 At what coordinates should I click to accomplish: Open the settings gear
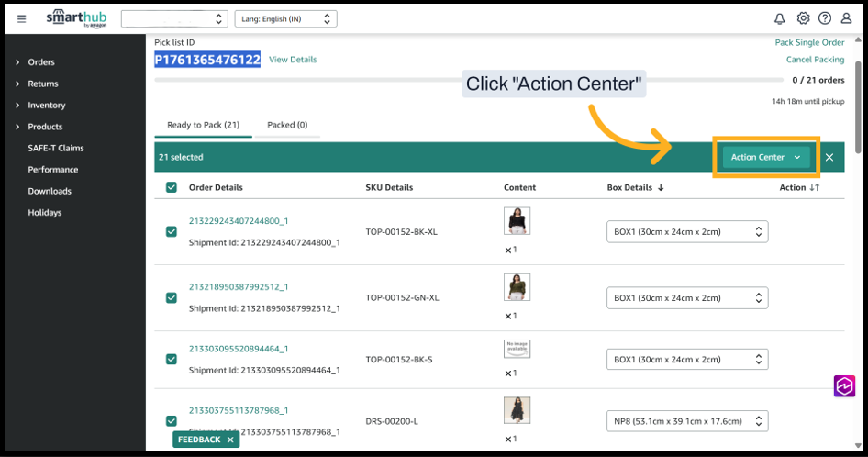pos(803,18)
